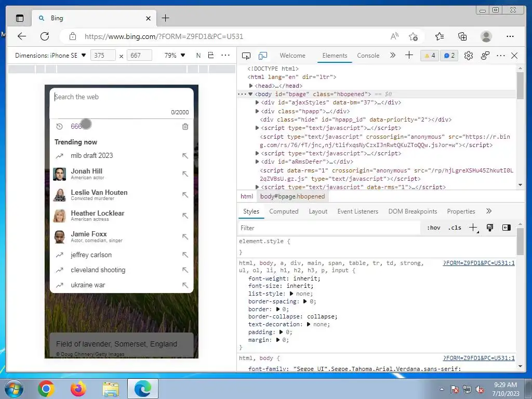Screen dimensions: 532x399
Task: Expand the div ajaxStyles node
Action: (x=257, y=102)
